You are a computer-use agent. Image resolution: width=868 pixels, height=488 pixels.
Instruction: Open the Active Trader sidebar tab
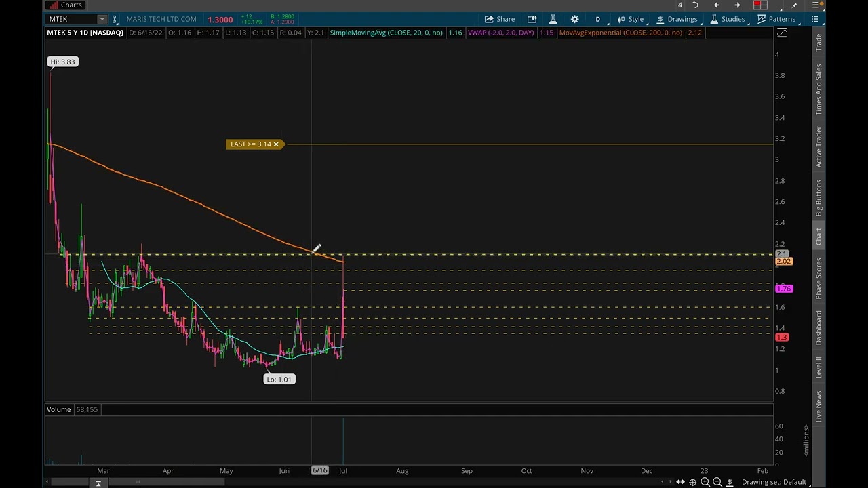(818, 146)
